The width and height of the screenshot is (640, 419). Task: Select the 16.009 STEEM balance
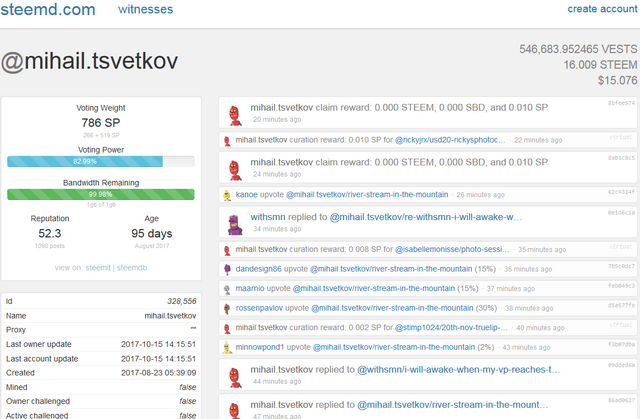(x=600, y=64)
